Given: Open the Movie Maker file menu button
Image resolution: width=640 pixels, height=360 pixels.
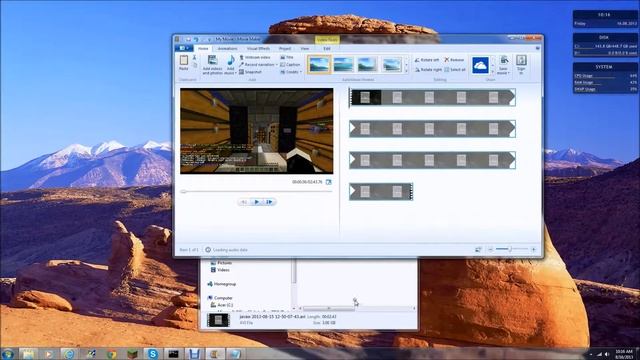Looking at the screenshot, I should 184,48.
